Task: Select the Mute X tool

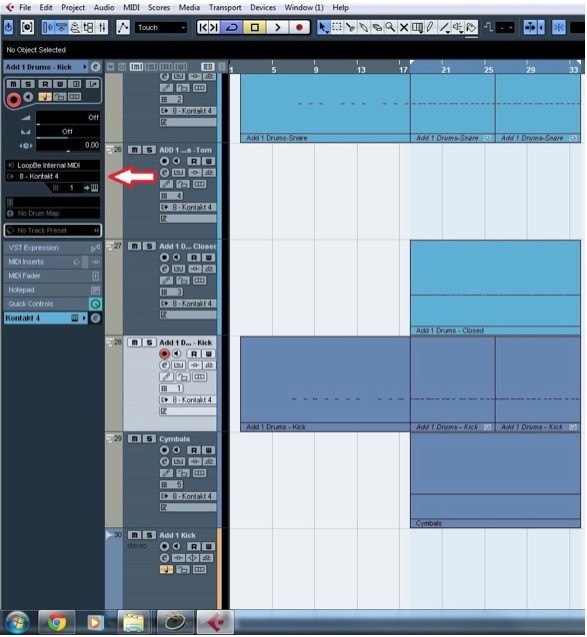Action: click(404, 27)
